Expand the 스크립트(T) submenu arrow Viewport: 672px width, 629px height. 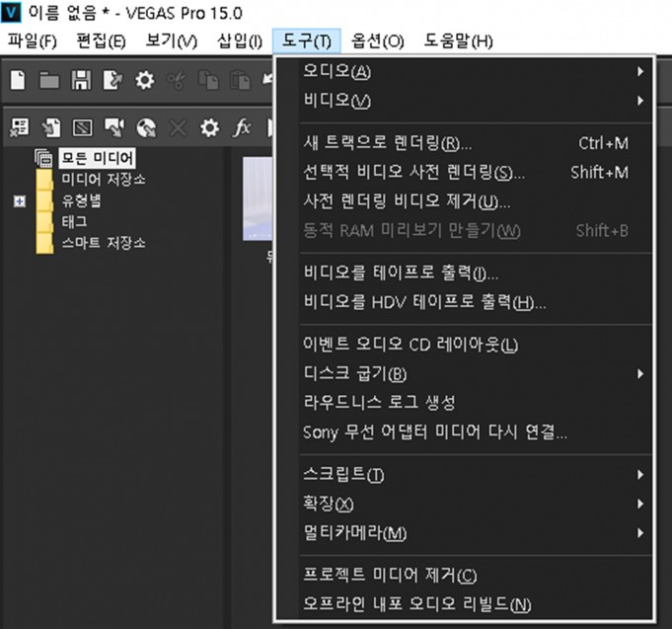(640, 474)
